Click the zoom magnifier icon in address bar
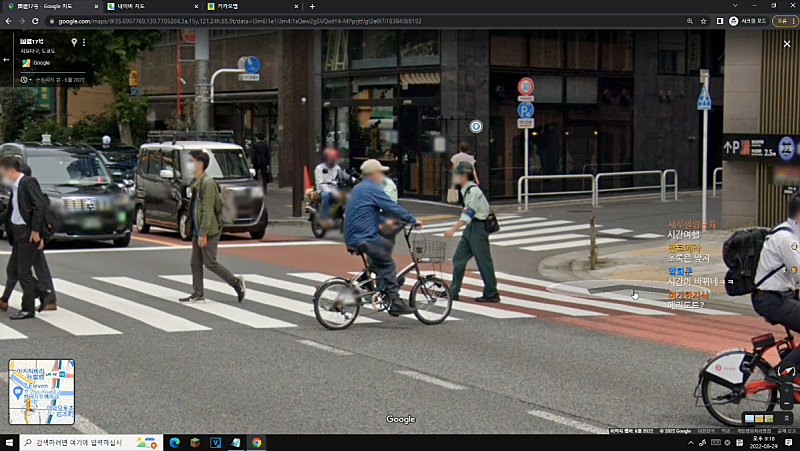The image size is (800, 451). [x=690, y=20]
